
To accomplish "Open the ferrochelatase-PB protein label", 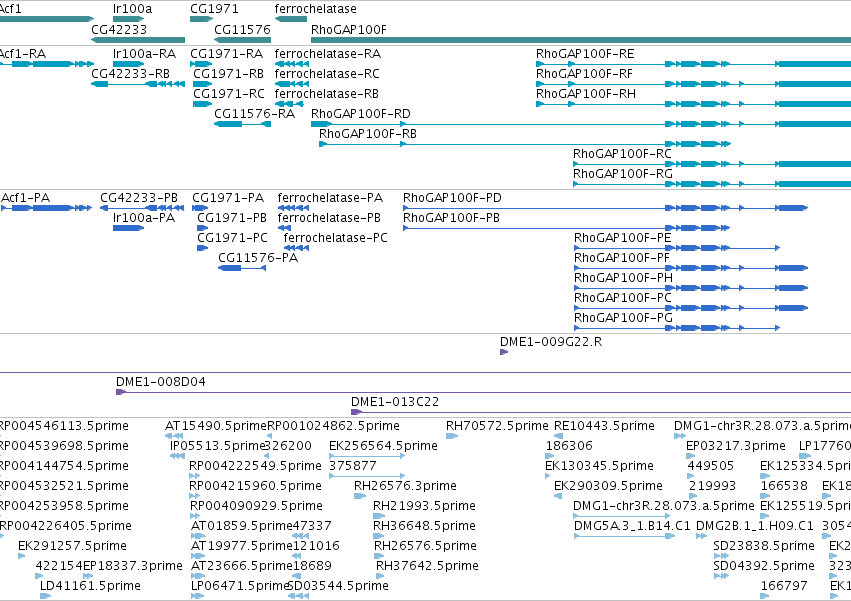I will 329,218.
